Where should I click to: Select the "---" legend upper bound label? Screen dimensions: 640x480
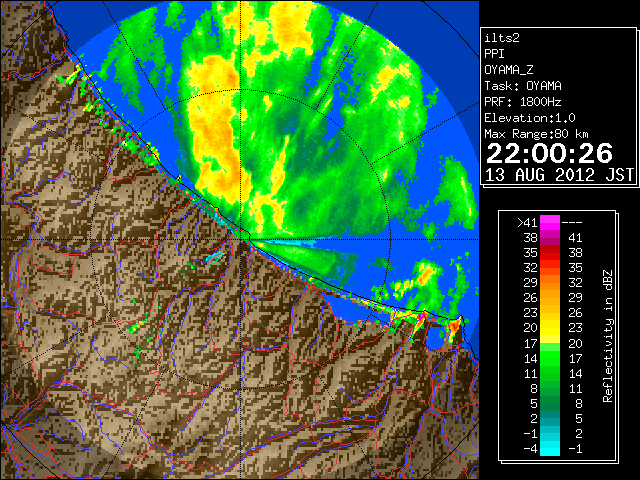[x=572, y=223]
